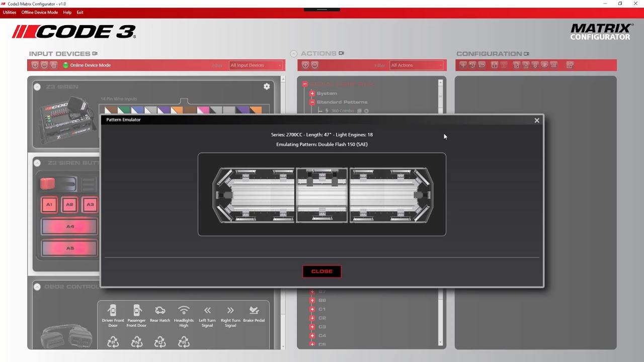Open the All Actions filter dropdown
This screenshot has height=362, width=644.
tap(417, 65)
